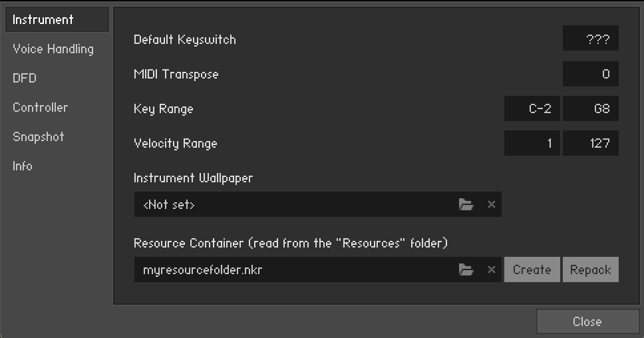Open folder icon for Resource Container
This screenshot has width=644, height=338.
466,269
